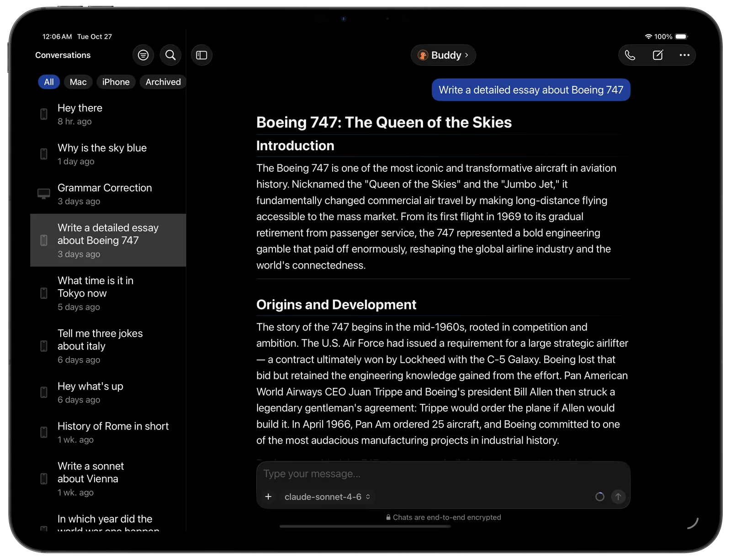Open the conversation filter icon
This screenshot has width=731, height=560.
(143, 55)
